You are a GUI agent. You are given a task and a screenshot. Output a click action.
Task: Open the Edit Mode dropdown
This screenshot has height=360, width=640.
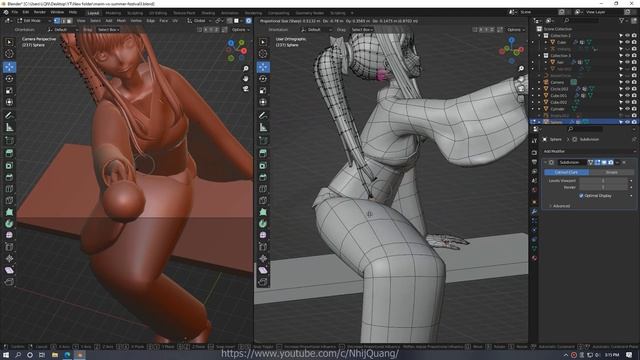(34, 20)
